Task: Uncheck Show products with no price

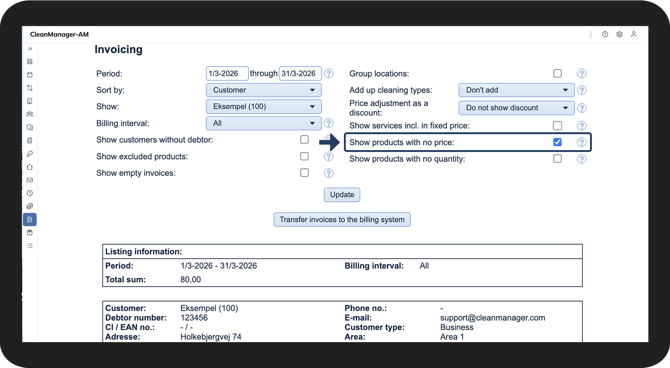Action: [x=557, y=142]
